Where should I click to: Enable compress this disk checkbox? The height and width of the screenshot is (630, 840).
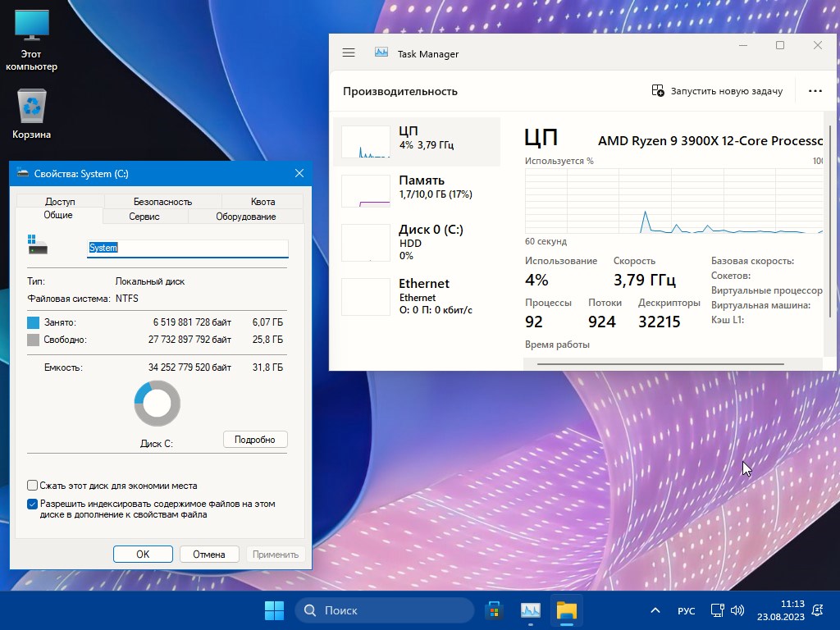pos(32,486)
